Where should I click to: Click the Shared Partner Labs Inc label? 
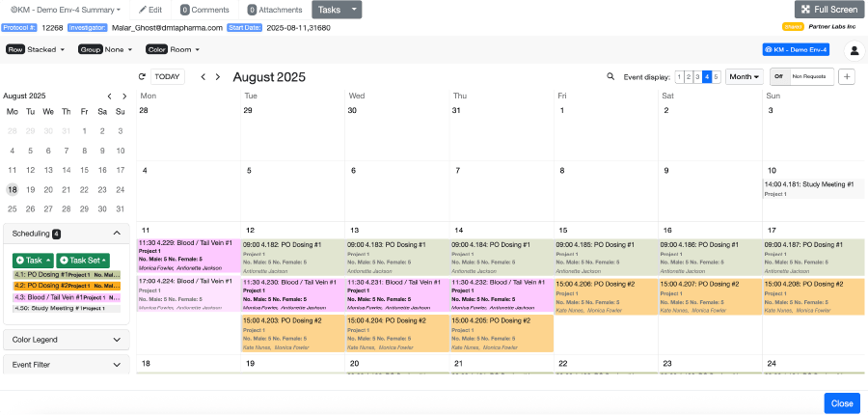[x=819, y=27]
